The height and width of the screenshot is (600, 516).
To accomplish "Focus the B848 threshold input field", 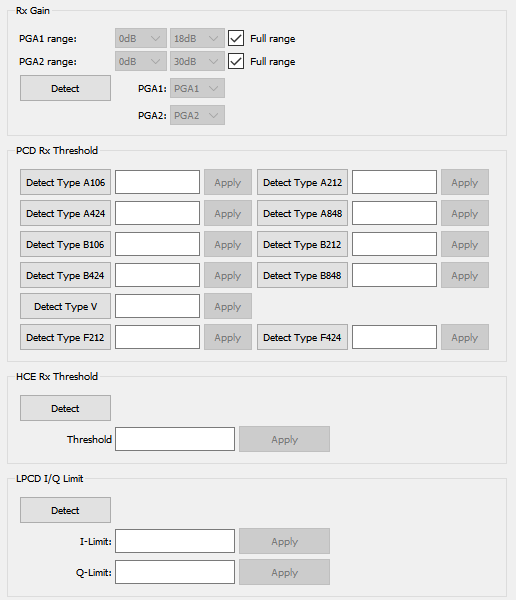I will [394, 275].
